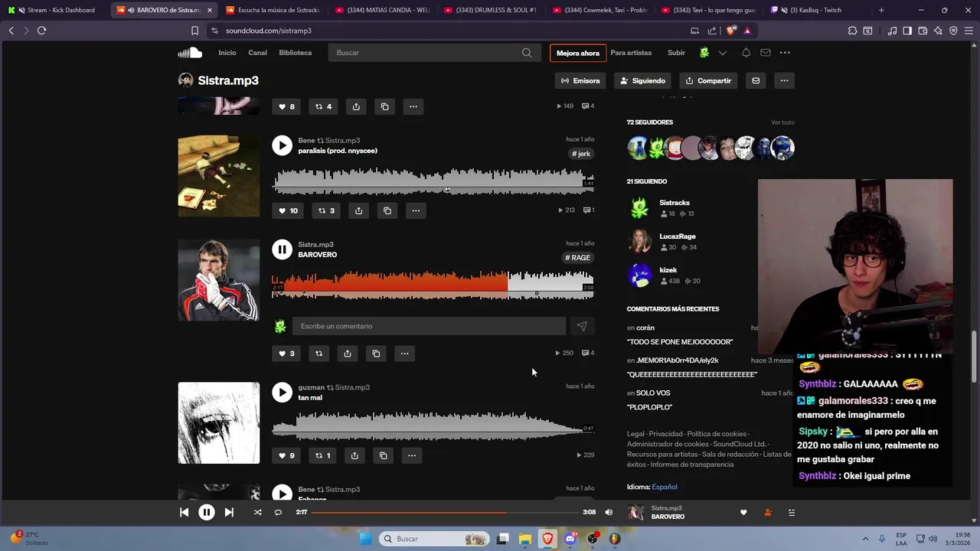
Task: Share the paralisis track
Action: click(358, 210)
